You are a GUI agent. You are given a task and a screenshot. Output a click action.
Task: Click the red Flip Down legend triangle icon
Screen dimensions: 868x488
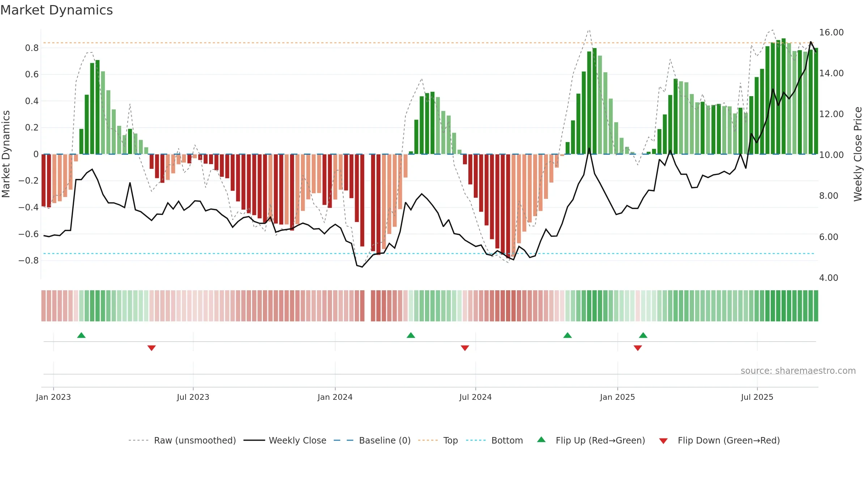point(663,441)
